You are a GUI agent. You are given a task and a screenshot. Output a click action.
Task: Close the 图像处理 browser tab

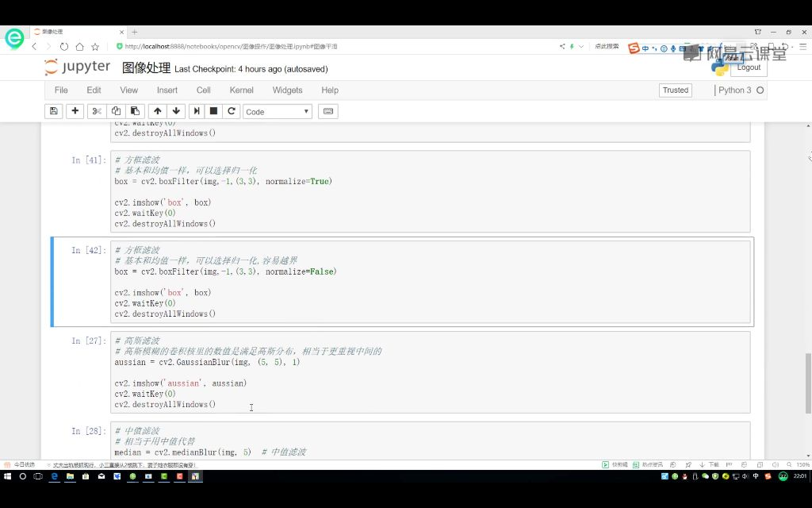tap(121, 32)
